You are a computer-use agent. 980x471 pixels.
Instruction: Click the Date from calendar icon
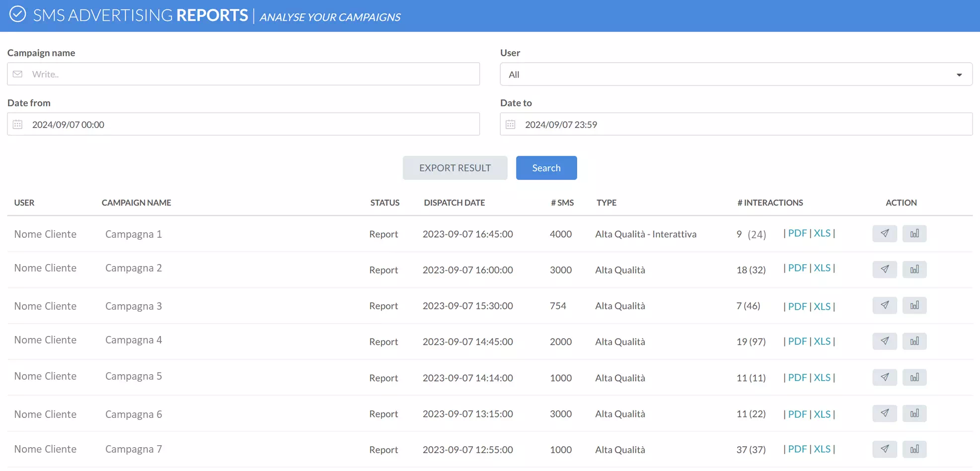(18, 124)
